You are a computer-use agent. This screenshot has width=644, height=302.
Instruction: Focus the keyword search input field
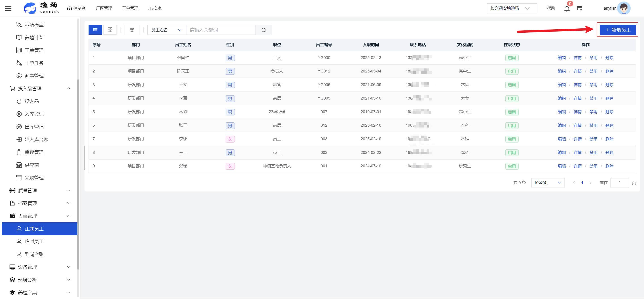click(221, 30)
